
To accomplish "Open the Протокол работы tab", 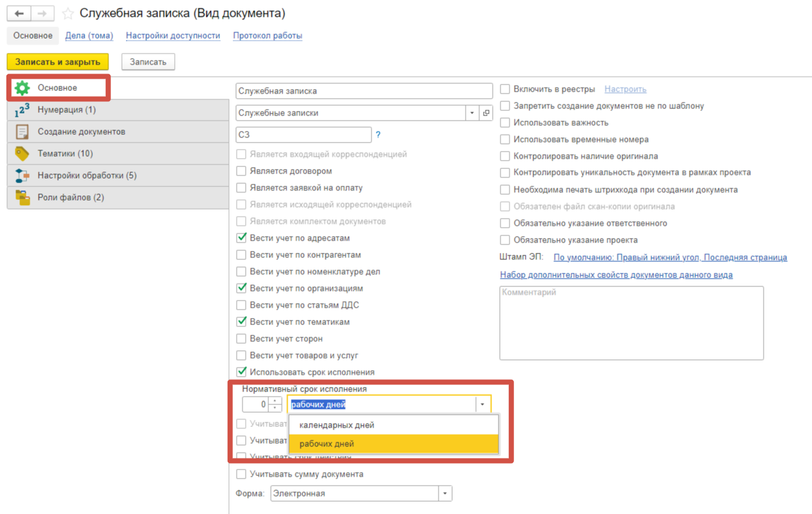I will point(267,35).
